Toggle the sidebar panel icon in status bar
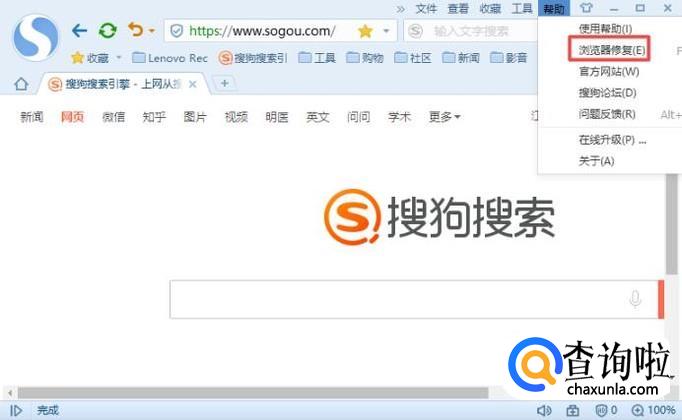The image size is (682, 420). (16, 410)
